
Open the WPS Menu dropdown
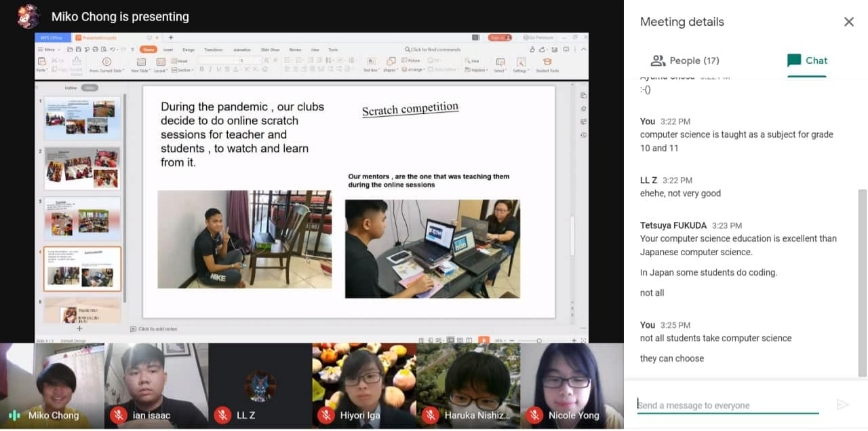pos(49,50)
